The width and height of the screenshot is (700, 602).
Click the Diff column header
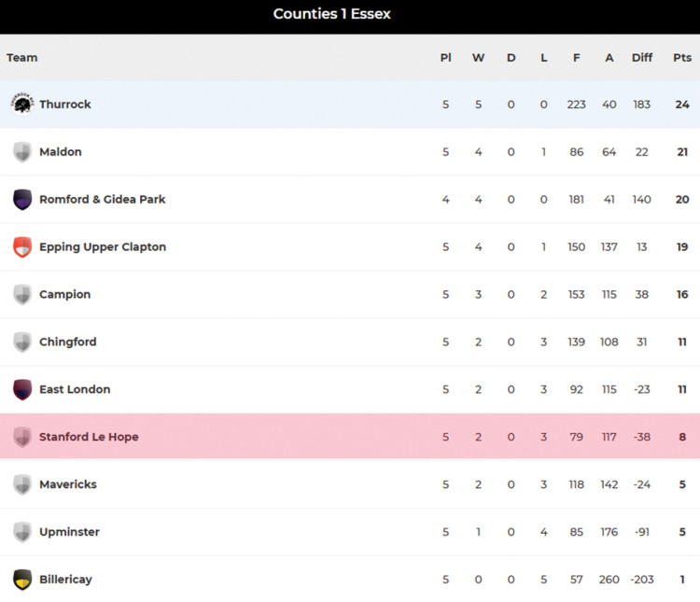click(642, 58)
